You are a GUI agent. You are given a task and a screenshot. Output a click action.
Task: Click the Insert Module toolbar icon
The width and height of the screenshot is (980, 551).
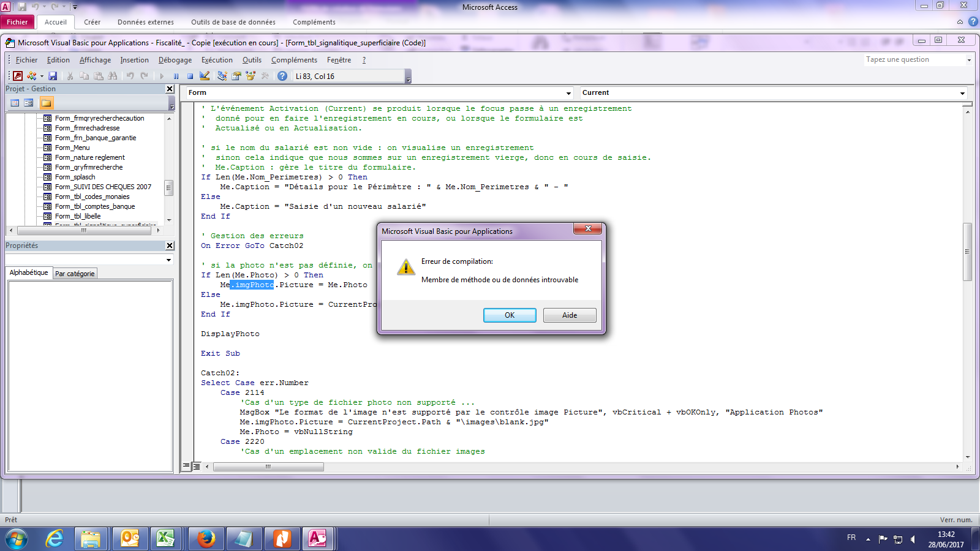point(31,76)
